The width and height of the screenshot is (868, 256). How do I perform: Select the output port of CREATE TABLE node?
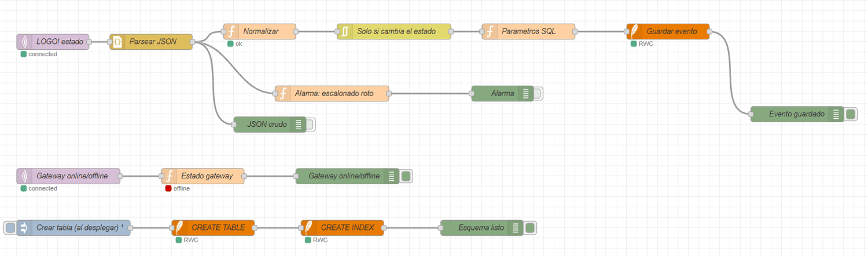pyautogui.click(x=255, y=228)
